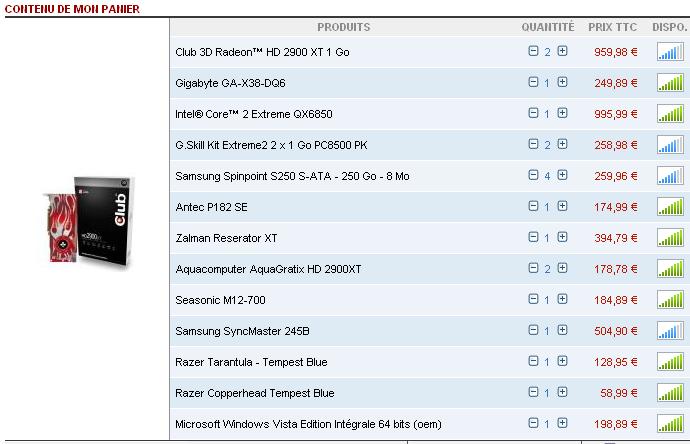Increase quantity of Antec P182 SE
The height and width of the screenshot is (444, 690).
pos(562,206)
